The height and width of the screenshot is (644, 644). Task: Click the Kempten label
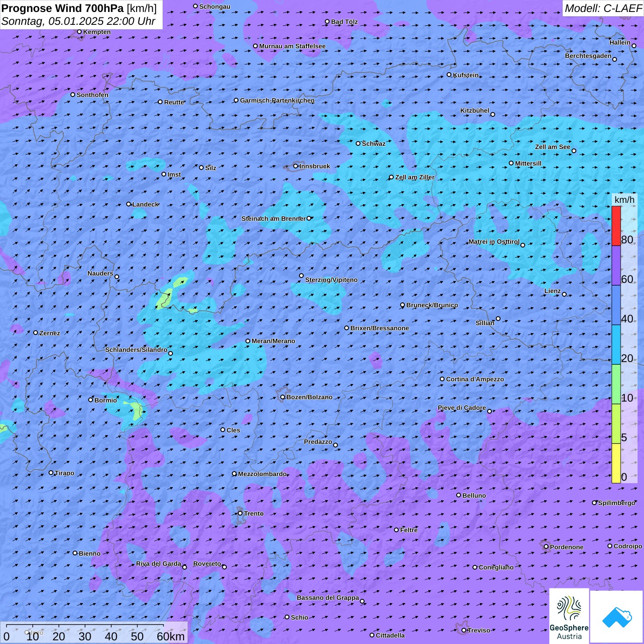(97, 32)
